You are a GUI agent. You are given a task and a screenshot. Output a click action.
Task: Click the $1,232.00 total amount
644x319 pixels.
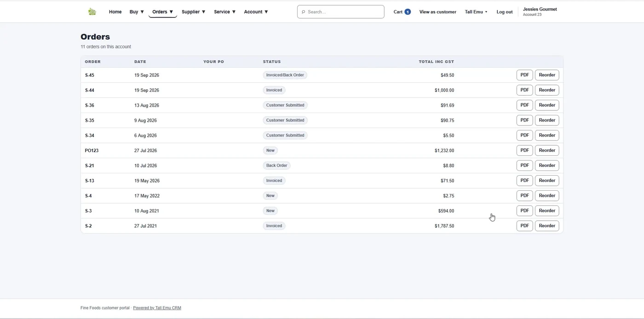tap(444, 151)
